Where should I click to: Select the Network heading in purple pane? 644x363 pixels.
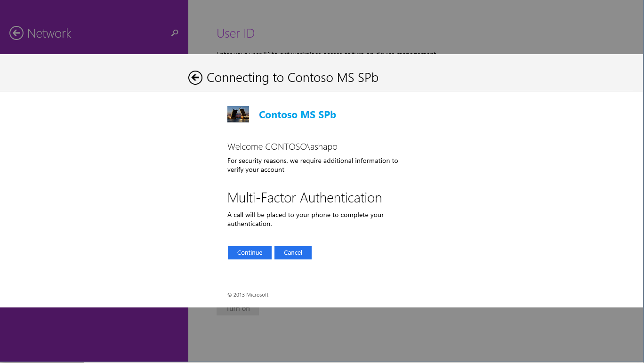pos(49,33)
